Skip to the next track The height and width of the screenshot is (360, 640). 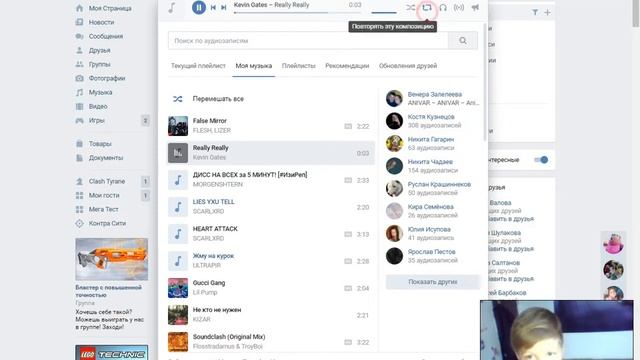point(224,7)
